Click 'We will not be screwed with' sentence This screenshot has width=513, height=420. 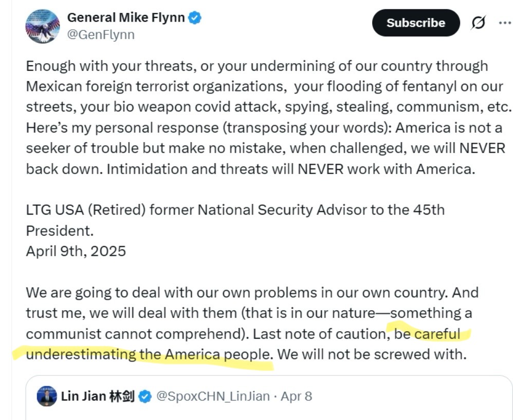[x=372, y=354]
